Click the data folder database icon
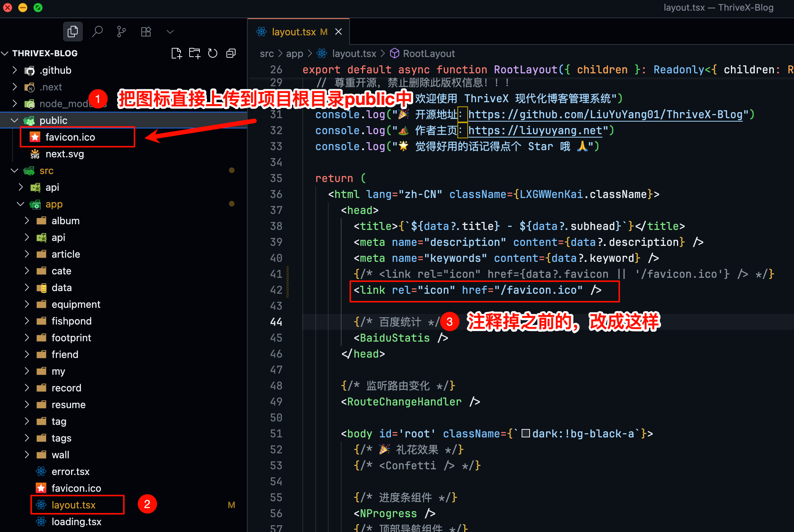The image size is (794, 532). pos(41,288)
